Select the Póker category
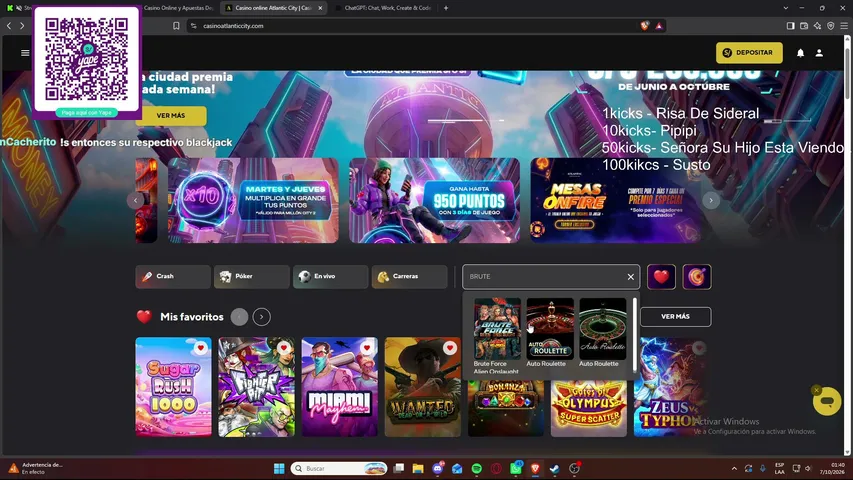Viewport: 853px width, 480px height. point(251,276)
